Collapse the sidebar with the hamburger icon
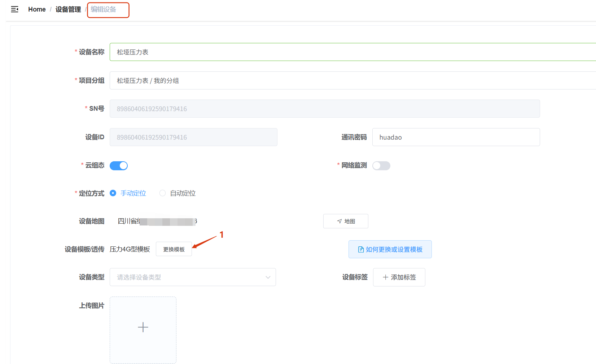The height and width of the screenshot is (364, 596). [14, 9]
